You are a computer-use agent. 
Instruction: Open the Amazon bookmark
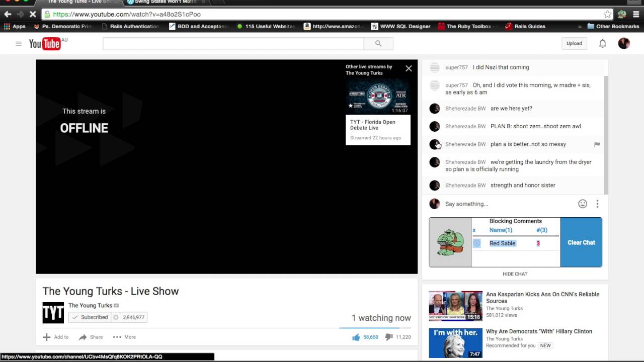332,26
